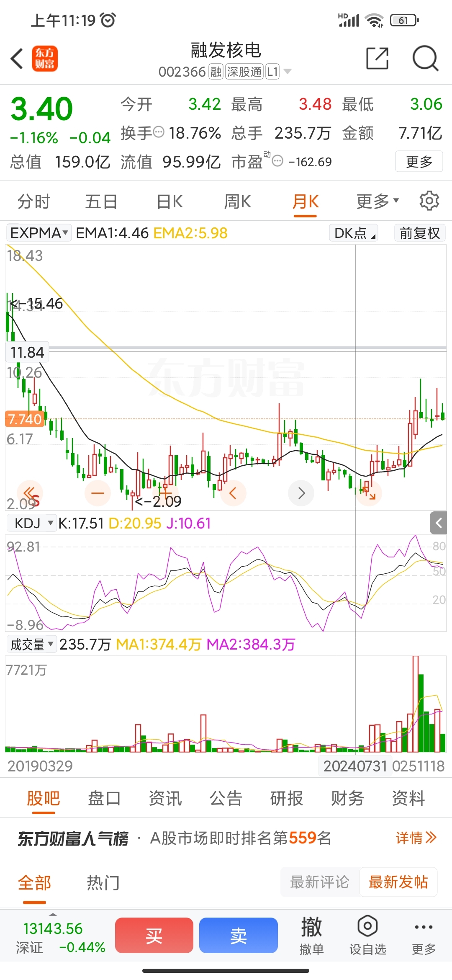The height and width of the screenshot is (980, 452).
Task: Open the 资料 tab
Action: pos(408,798)
